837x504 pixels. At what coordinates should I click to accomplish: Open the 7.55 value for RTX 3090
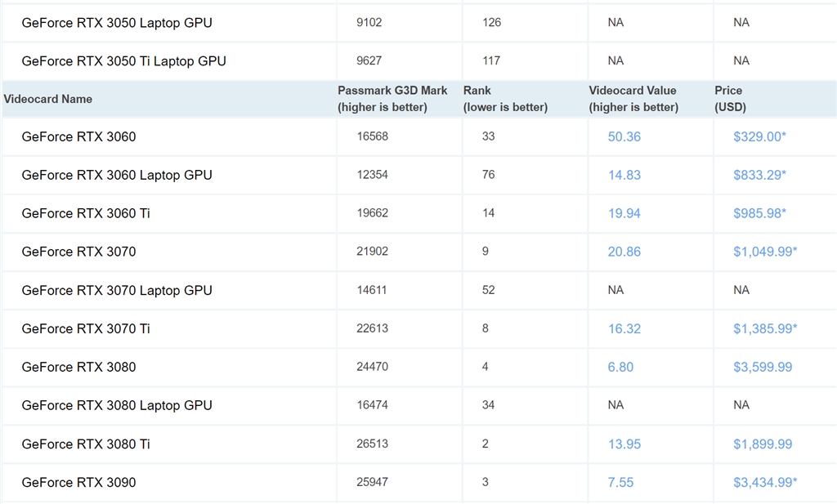(620, 482)
